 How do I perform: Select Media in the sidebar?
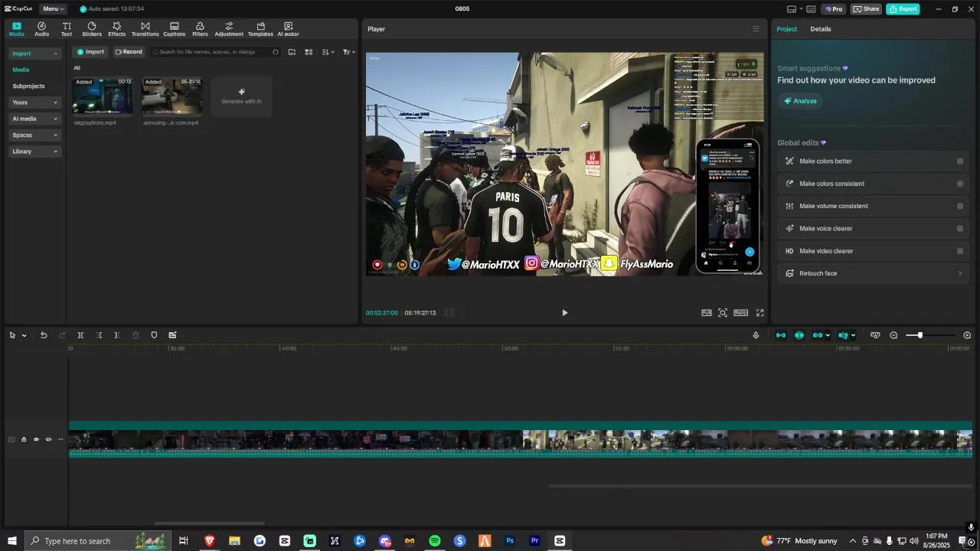[21, 70]
